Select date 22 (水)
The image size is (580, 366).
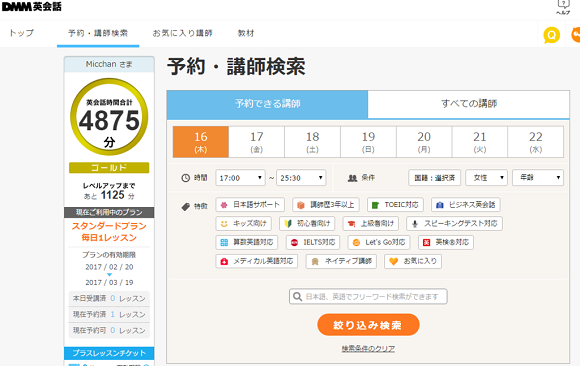[x=536, y=142]
